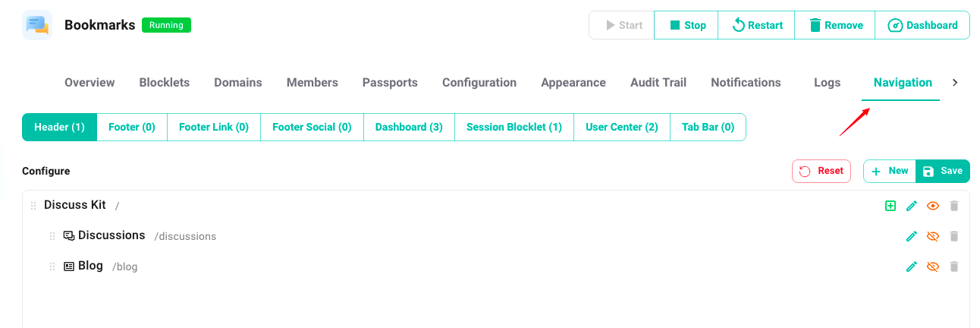Show the Blog navigation item
Screen dimensions: 980x328
point(933,266)
